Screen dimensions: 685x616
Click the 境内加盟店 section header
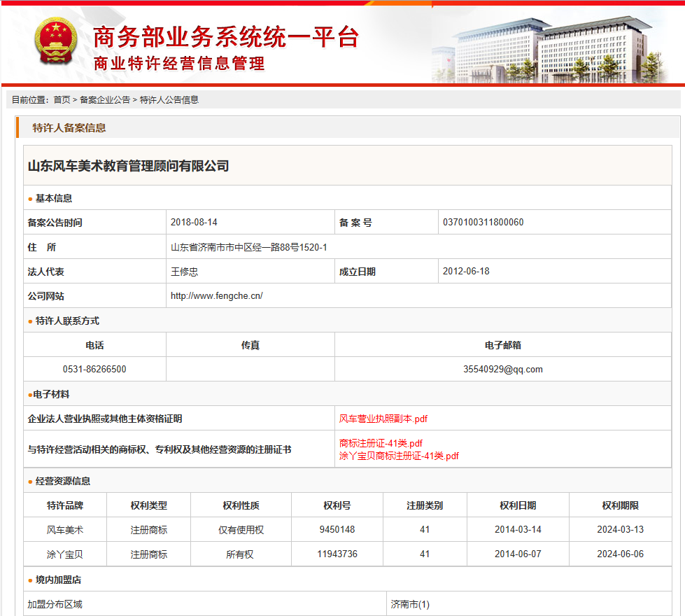coord(59,580)
